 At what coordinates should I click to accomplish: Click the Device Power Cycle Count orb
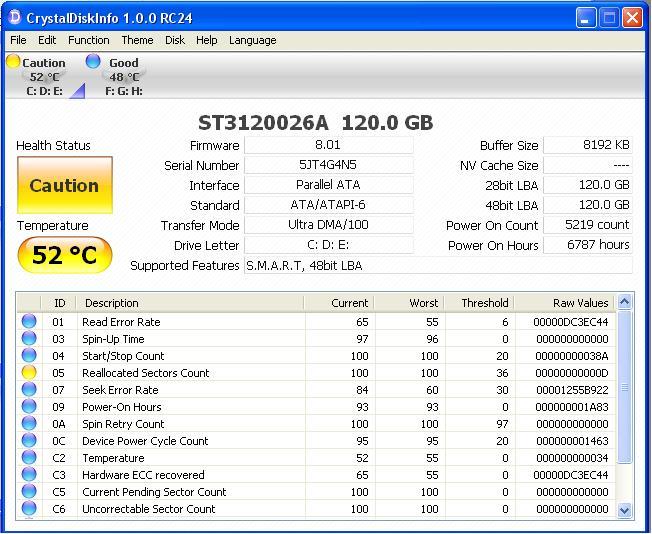29,440
